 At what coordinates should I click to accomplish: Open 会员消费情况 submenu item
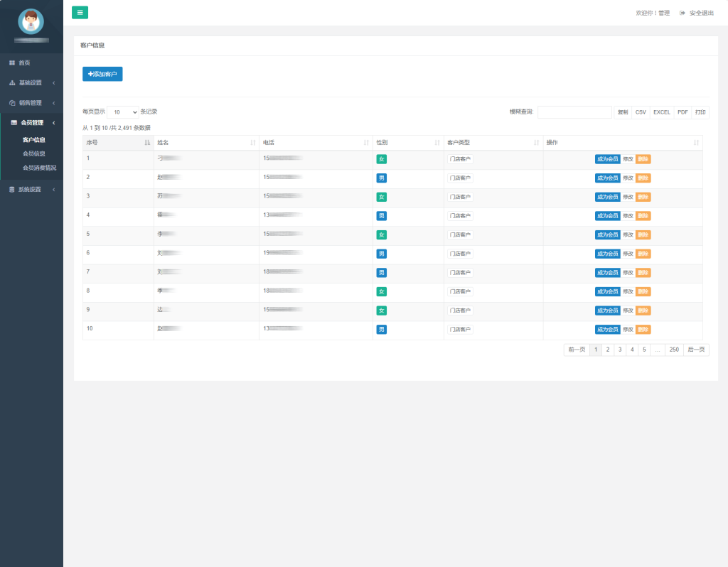[40, 168]
